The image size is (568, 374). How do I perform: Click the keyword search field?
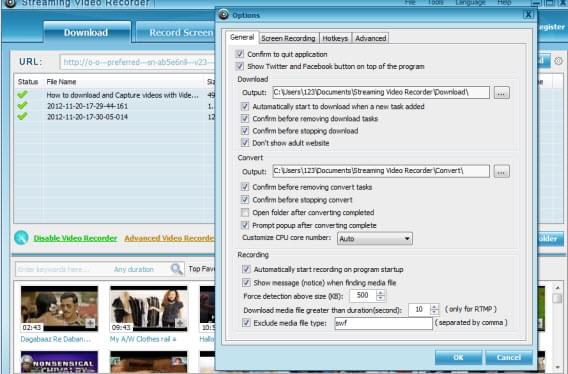62,269
